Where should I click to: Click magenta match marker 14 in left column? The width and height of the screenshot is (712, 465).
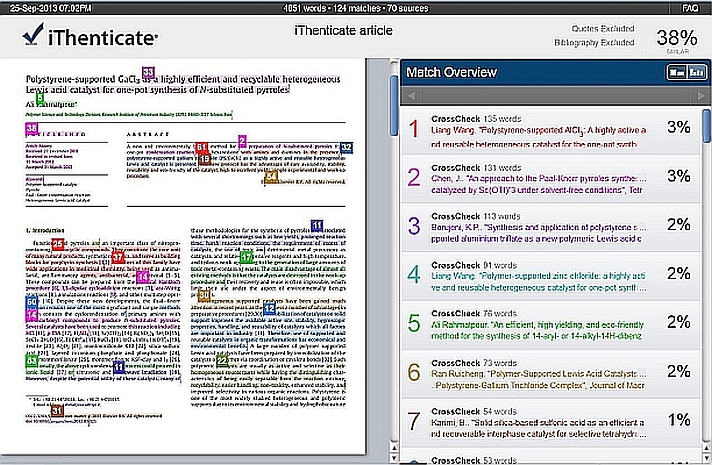31,314
